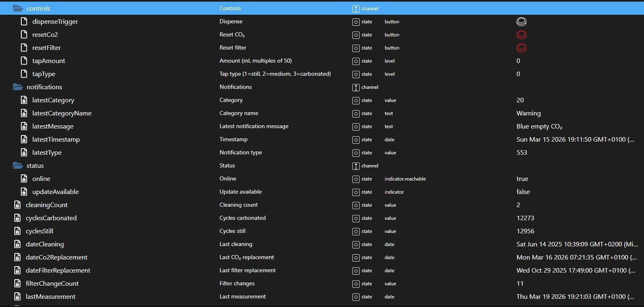Viewport: 644px width, 307px height.
Task: Collapse the controls folder
Action: tap(18, 9)
